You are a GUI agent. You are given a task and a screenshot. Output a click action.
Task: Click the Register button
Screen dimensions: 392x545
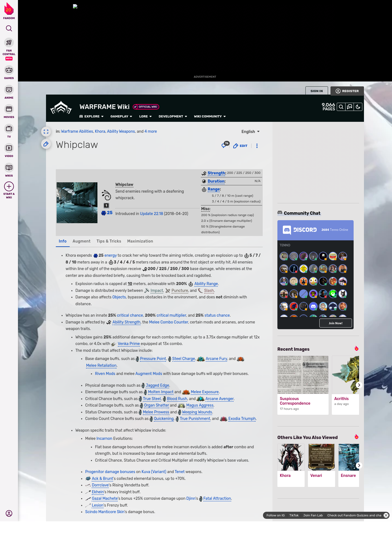347,91
